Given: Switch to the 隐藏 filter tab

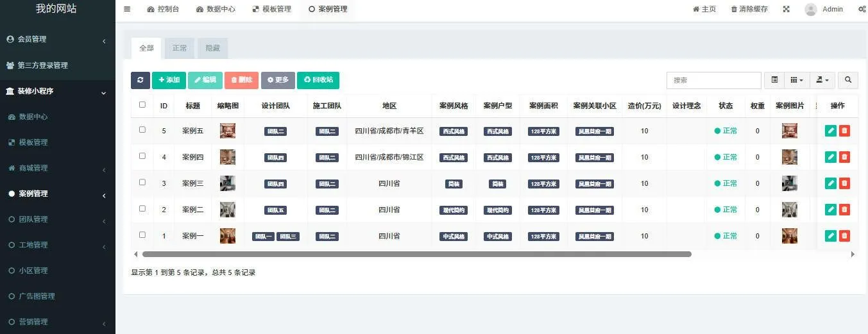Looking at the screenshot, I should tap(212, 48).
